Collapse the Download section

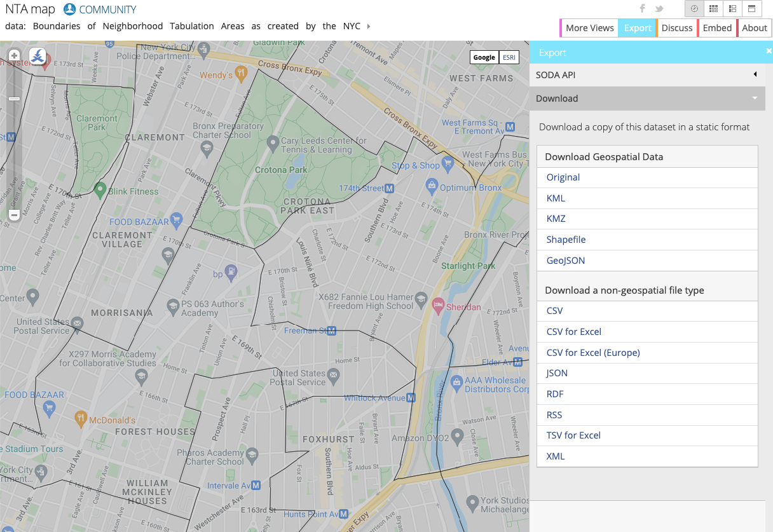pos(646,98)
